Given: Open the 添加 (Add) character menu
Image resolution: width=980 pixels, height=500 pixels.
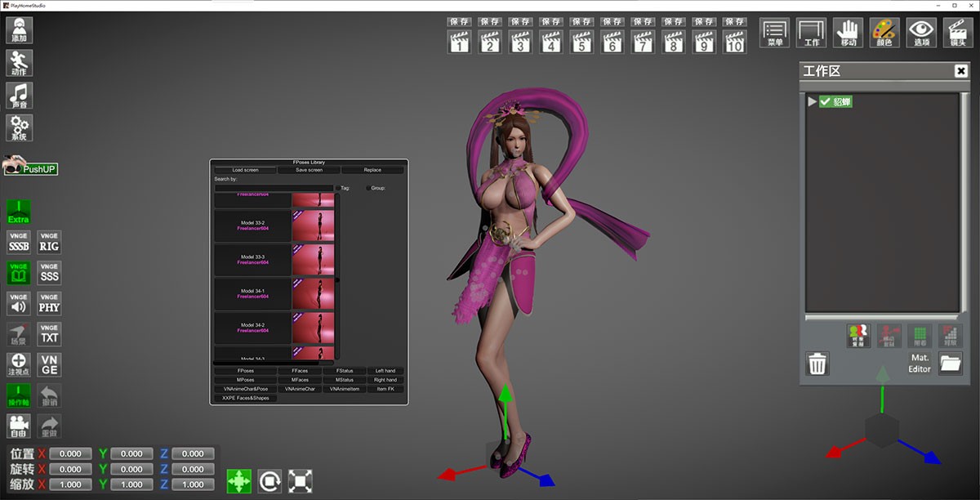Looking at the screenshot, I should coord(20,30).
